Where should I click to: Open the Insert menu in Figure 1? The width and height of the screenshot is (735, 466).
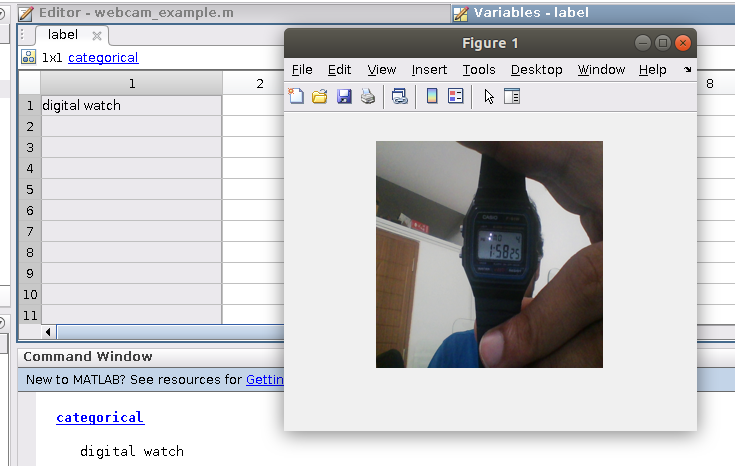tap(429, 70)
